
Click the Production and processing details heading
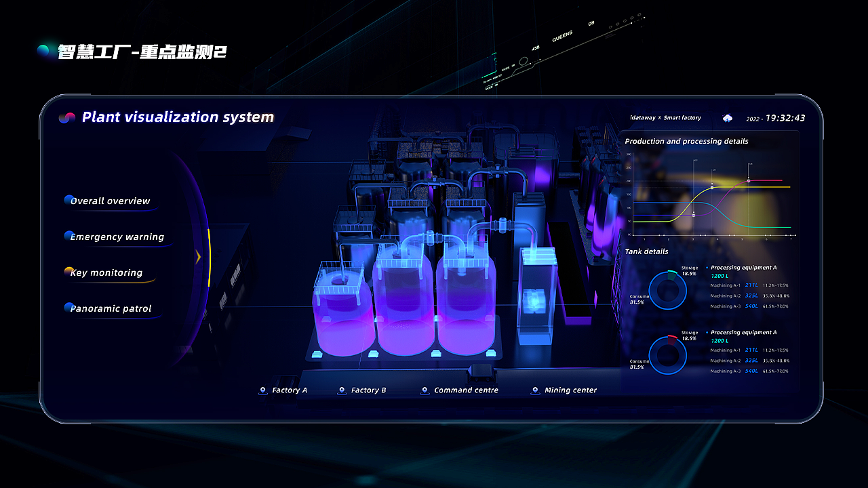point(686,141)
